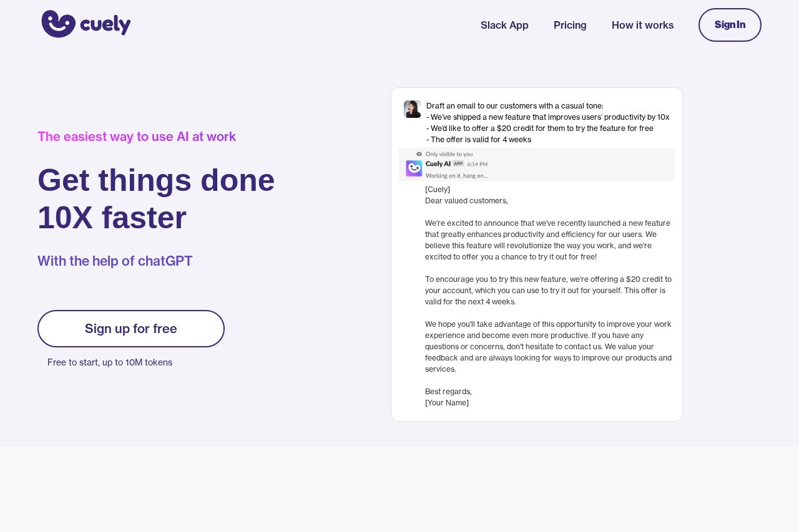The width and height of the screenshot is (799, 532).
Task: Click the With the help of chatGPT subtitle
Action: pyautogui.click(x=115, y=261)
